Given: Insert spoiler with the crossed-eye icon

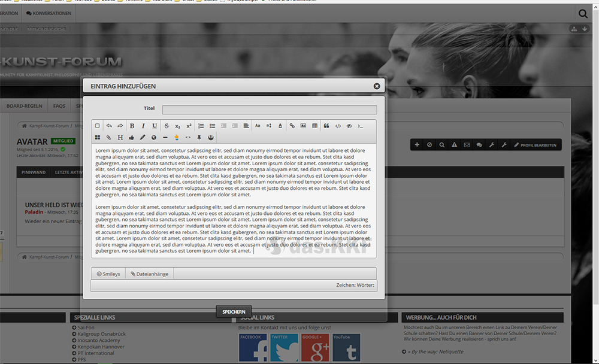Looking at the screenshot, I should pyautogui.click(x=349, y=126).
